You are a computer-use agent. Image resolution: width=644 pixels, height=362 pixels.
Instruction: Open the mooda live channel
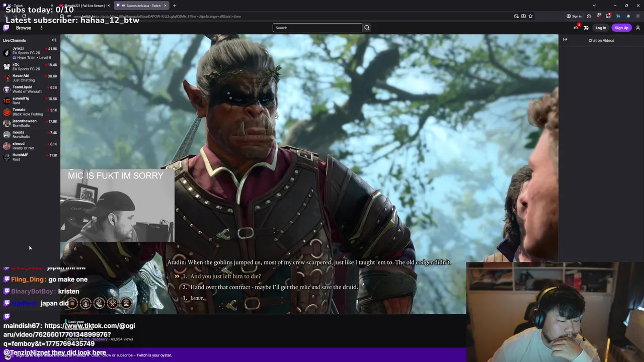coord(30,134)
